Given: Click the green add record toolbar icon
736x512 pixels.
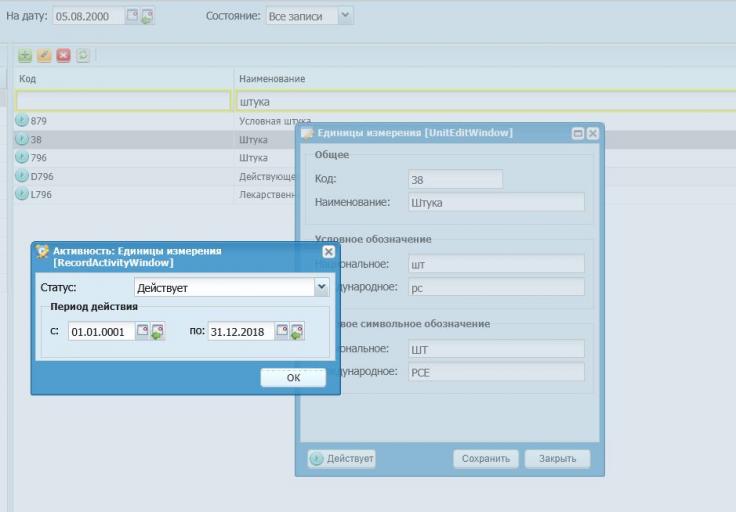Looking at the screenshot, I should [x=25, y=55].
